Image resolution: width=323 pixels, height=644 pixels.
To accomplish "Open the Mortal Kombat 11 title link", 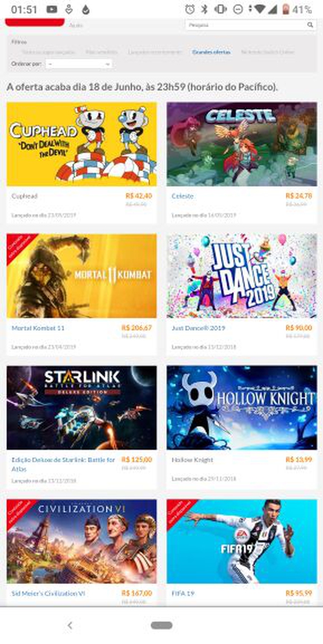I will point(38,328).
